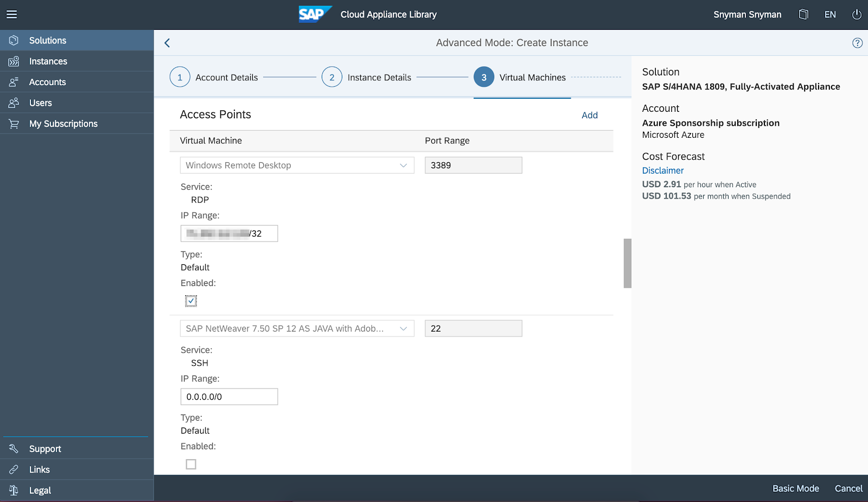
Task: Open Users in the sidebar
Action: 77,103
